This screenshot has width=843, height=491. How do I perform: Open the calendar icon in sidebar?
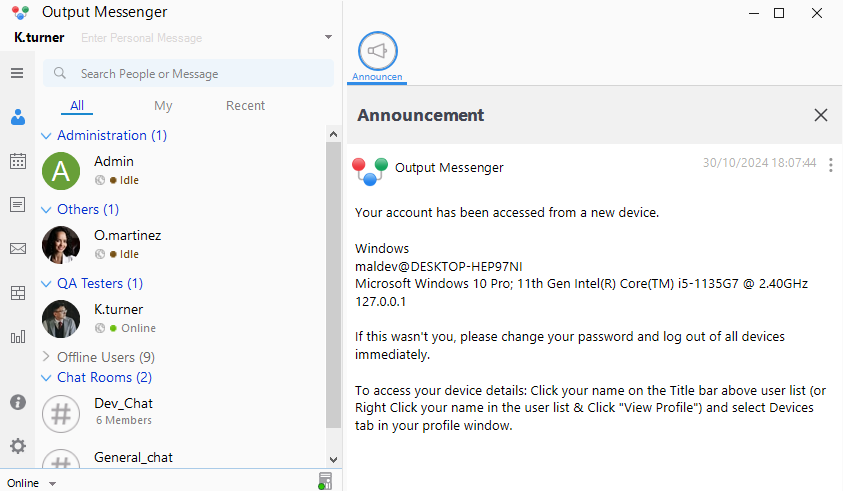18,161
